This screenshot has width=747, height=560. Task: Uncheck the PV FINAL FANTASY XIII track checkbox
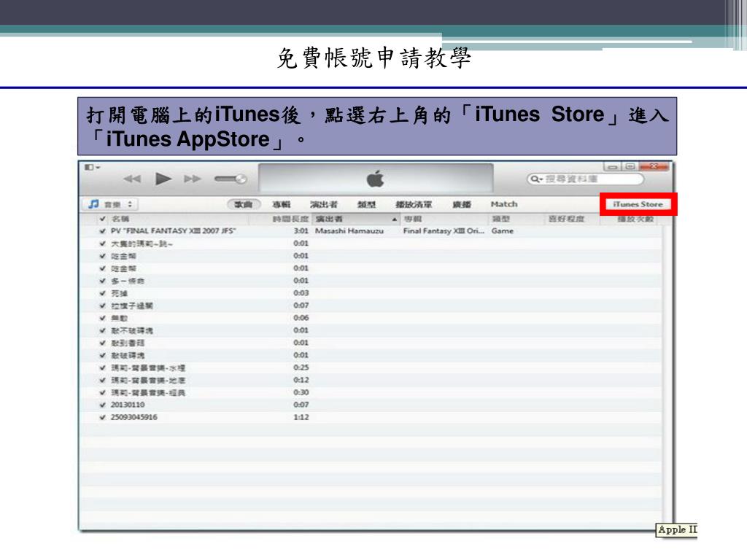tap(102, 231)
